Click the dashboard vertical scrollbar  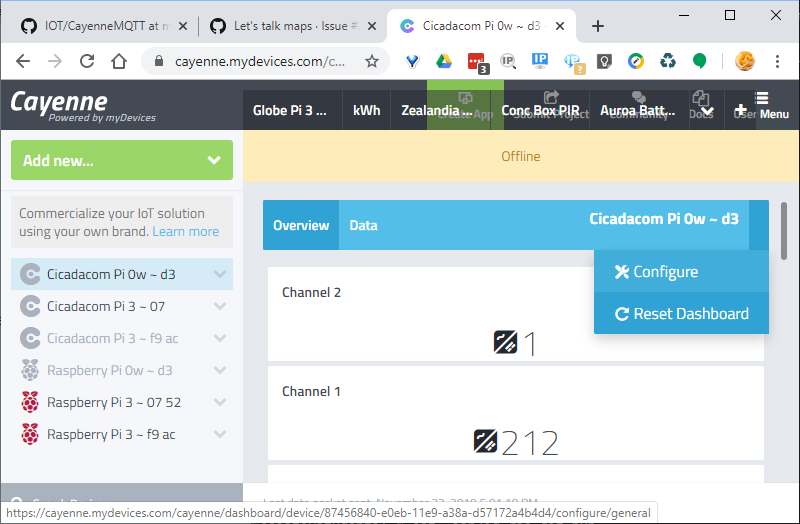pyautogui.click(x=784, y=231)
